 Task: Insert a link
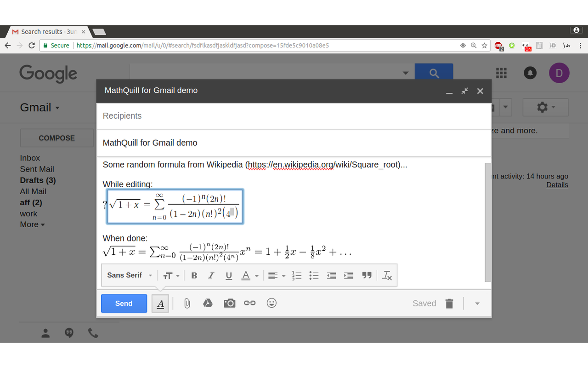pos(249,303)
